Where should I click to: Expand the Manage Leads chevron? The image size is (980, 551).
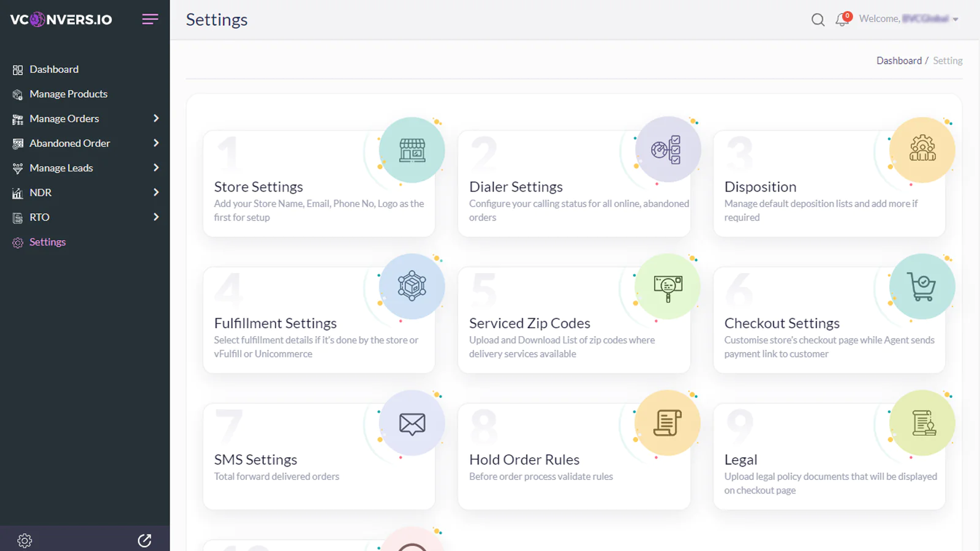click(x=156, y=167)
